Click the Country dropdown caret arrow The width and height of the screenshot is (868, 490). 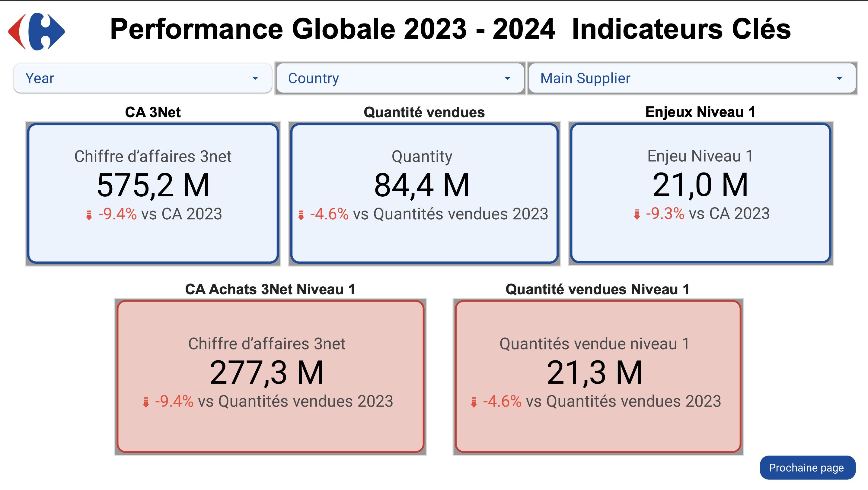507,78
